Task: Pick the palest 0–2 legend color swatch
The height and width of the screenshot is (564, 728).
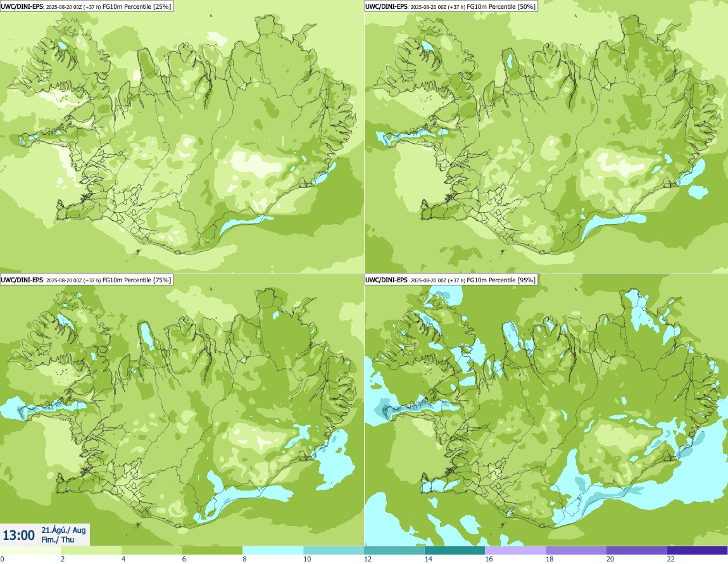Action: pyautogui.click(x=30, y=551)
